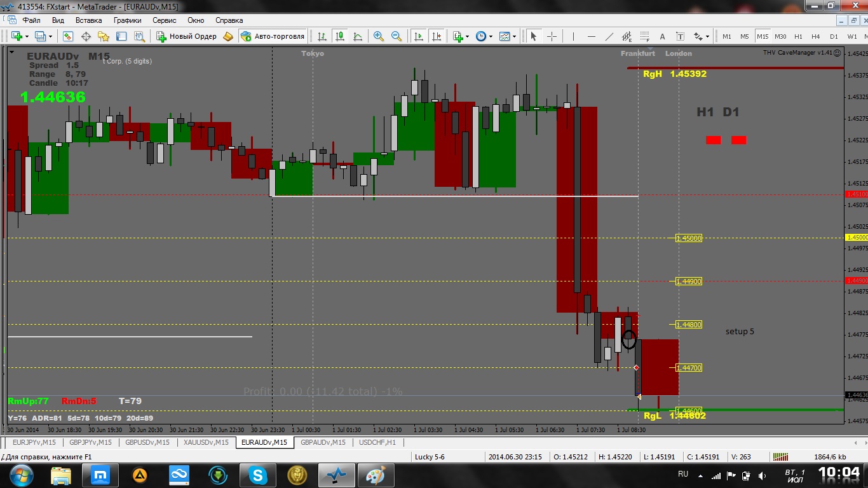This screenshot has width=868, height=488.
Task: Expand the arrows tool dropdown arrow
Action: pos(707,36)
